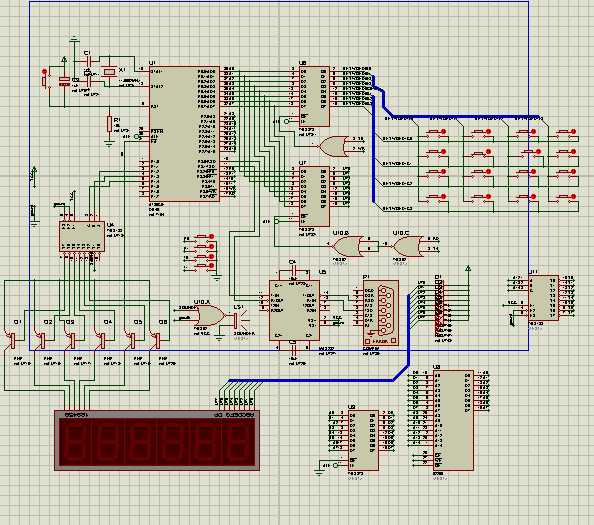
Task: Select the U10:C OR gate
Action: point(408,247)
